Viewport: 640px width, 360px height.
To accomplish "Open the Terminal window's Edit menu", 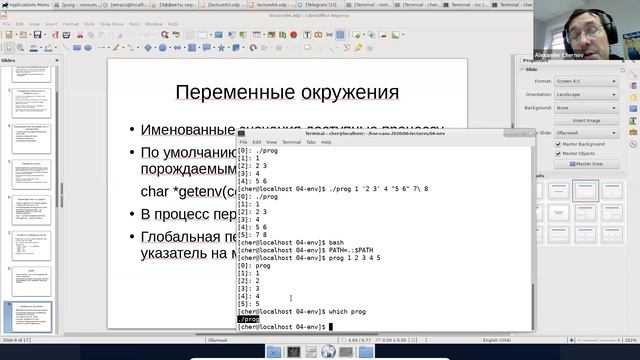I will click(257, 142).
